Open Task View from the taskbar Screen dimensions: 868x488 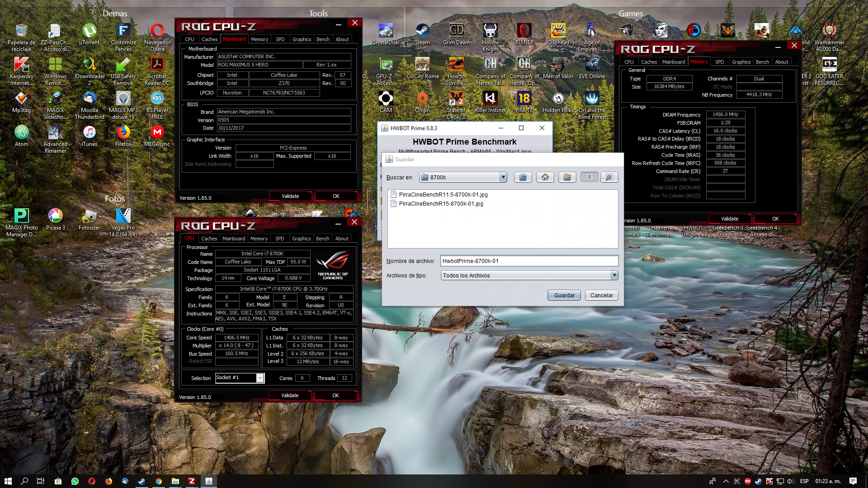(x=40, y=481)
